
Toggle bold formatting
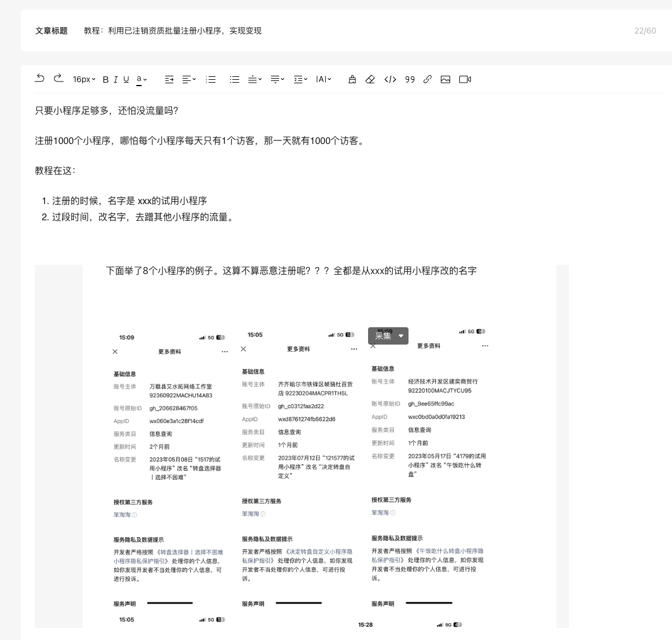[x=105, y=79]
